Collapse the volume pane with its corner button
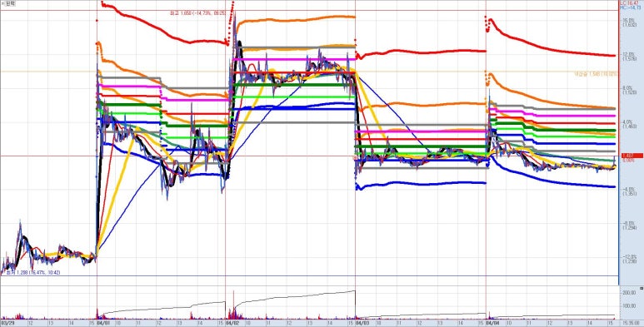Screen dimensions: 644x327 click(642, 289)
